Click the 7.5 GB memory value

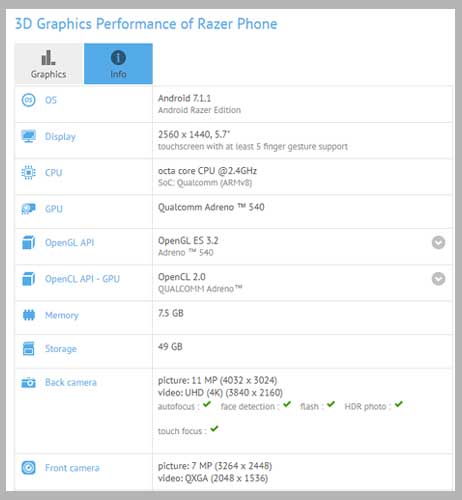coord(171,313)
